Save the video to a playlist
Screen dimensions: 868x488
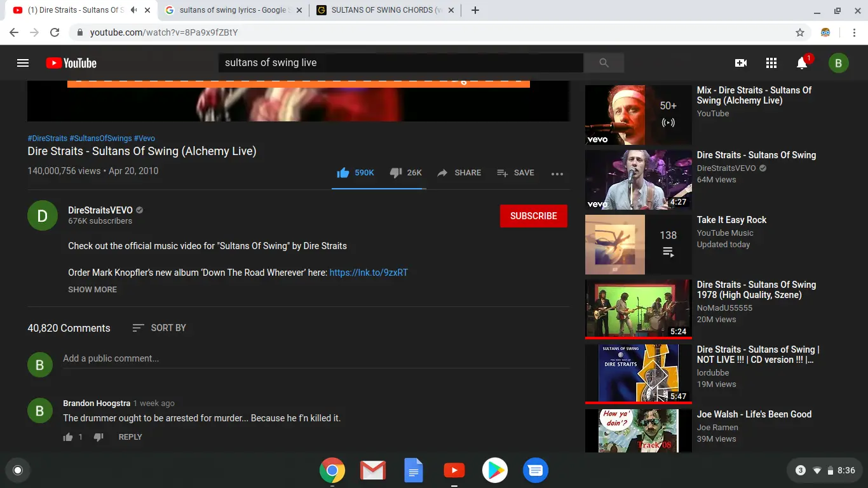(x=515, y=173)
